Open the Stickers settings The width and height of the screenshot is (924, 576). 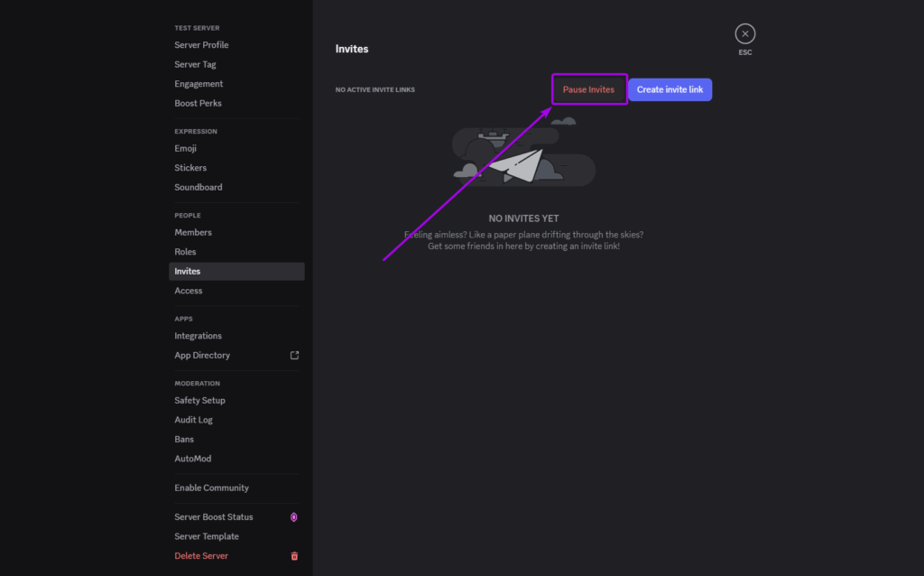[x=190, y=167]
